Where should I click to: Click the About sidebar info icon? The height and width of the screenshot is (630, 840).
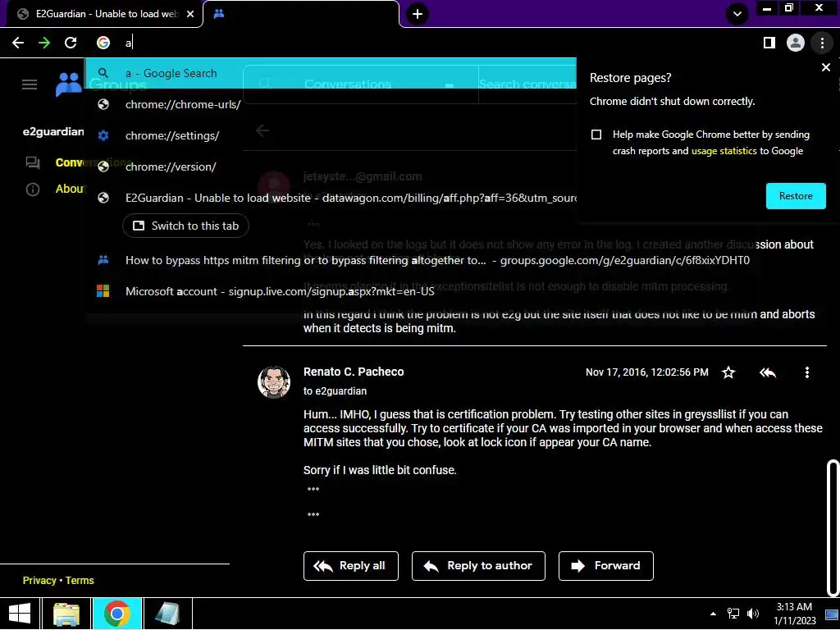pyautogui.click(x=33, y=189)
